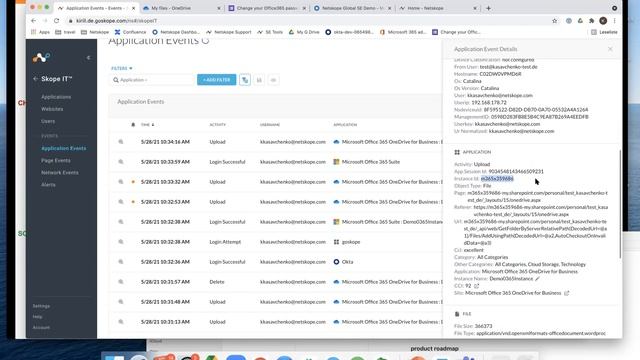The width and height of the screenshot is (640, 360).
Task: Click the highlighted query mode toolbar icon
Action: (x=245, y=80)
